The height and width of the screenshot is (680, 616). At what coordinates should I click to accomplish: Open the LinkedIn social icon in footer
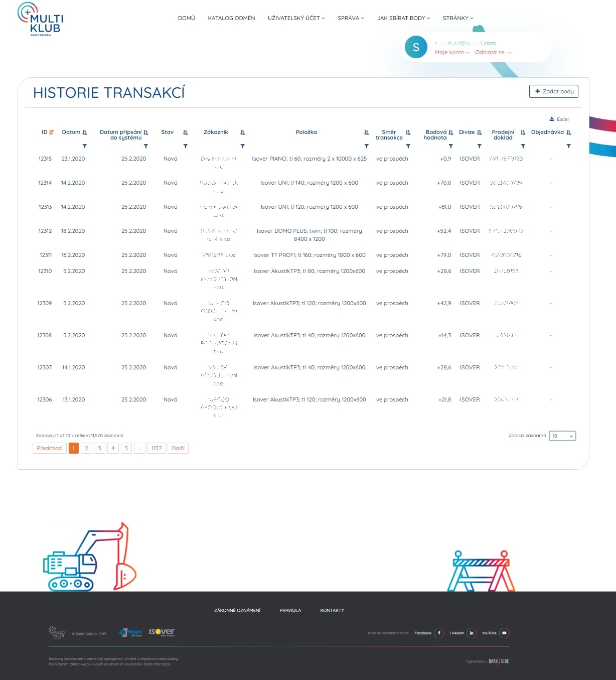point(472,633)
